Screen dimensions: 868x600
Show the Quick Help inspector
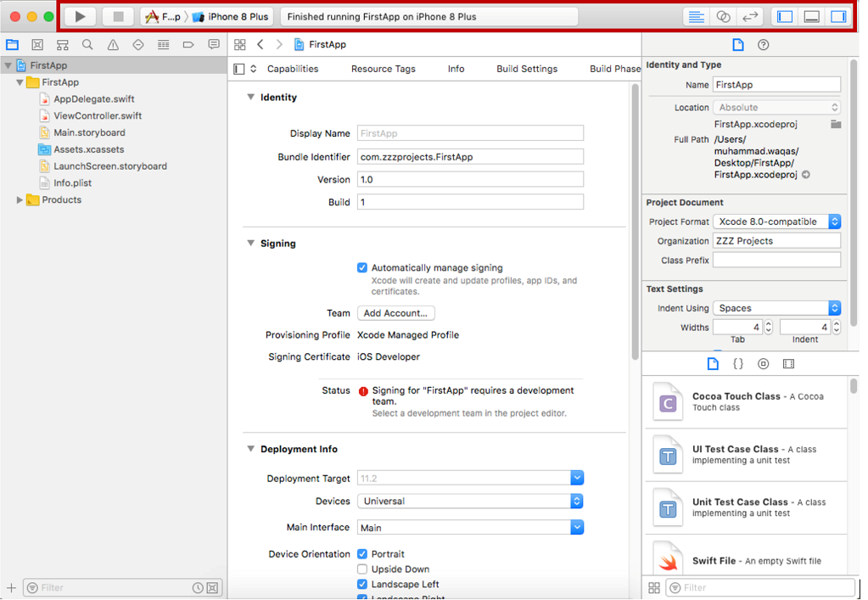click(764, 45)
